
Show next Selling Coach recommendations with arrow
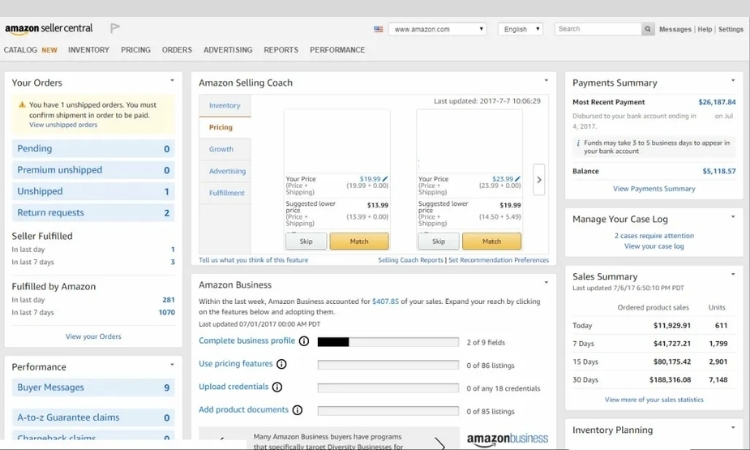(539, 180)
